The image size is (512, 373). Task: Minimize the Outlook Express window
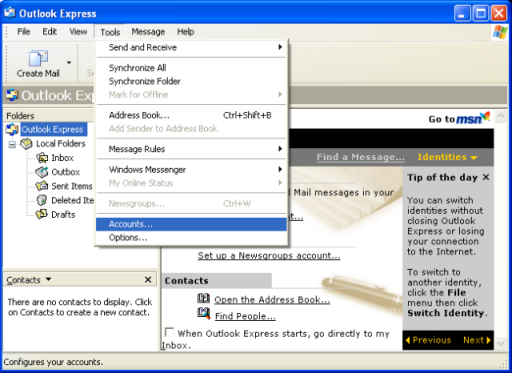pos(462,14)
